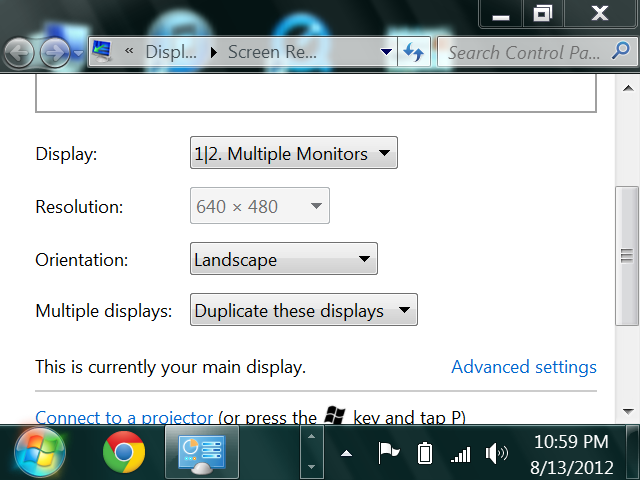This screenshot has width=640, height=480.
Task: Restore down the Screen Resolution window
Action: click(x=542, y=14)
